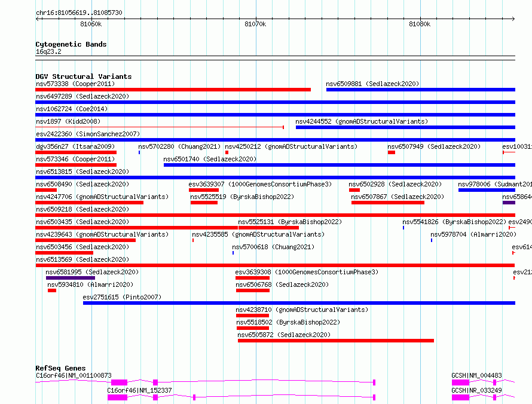The width and height of the screenshot is (532, 404).
Task: Select the nsv5541826 (ByrskaBishop2022) blue marker
Action: (x=403, y=228)
